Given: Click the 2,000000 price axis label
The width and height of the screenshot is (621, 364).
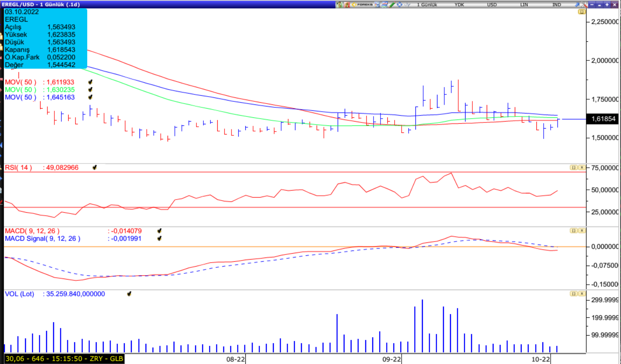Looking at the screenshot, I should (x=605, y=60).
